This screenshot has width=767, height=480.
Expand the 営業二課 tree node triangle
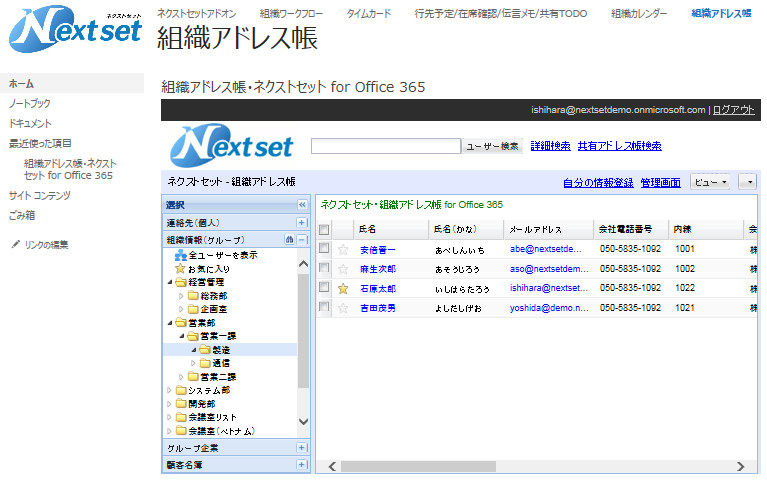(181, 377)
